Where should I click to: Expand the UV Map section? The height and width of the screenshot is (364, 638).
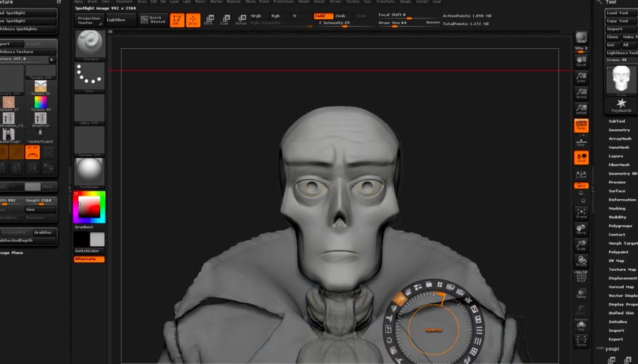(616, 260)
